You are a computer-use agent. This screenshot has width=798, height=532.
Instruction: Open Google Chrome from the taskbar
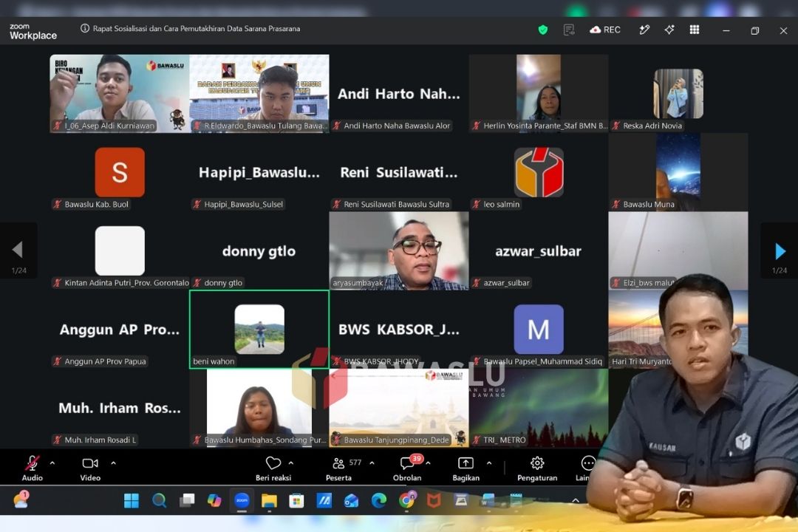(406, 501)
